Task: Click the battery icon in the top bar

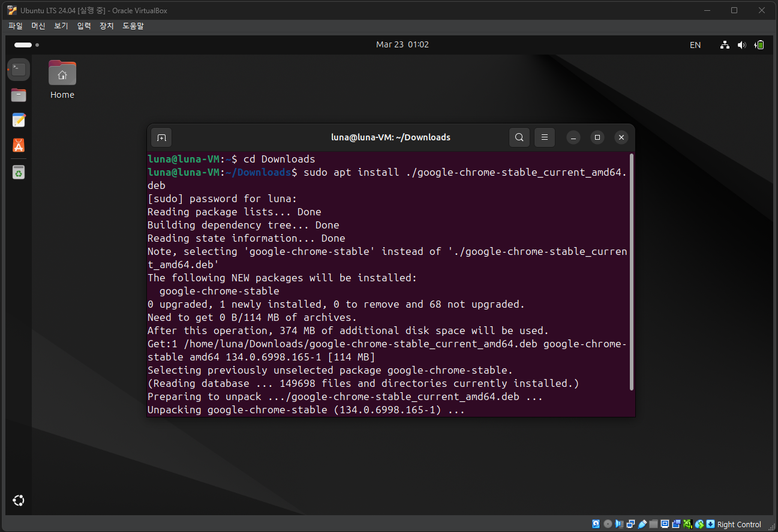Action: coord(759,44)
